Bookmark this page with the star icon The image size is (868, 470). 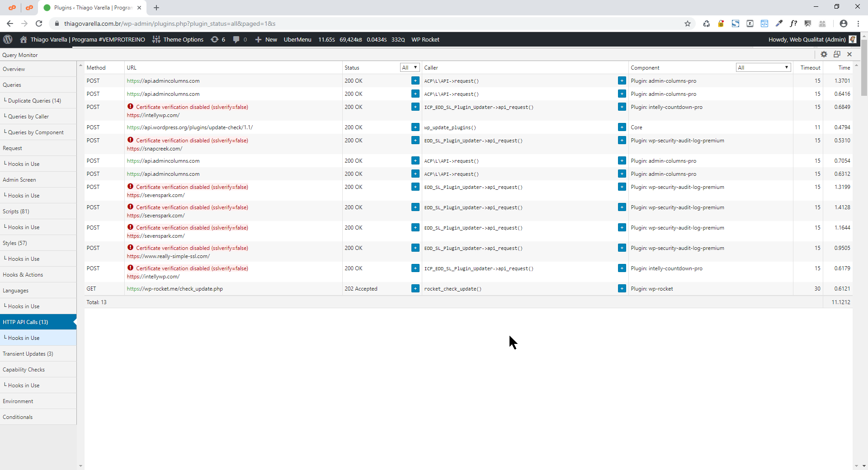[688, 23]
